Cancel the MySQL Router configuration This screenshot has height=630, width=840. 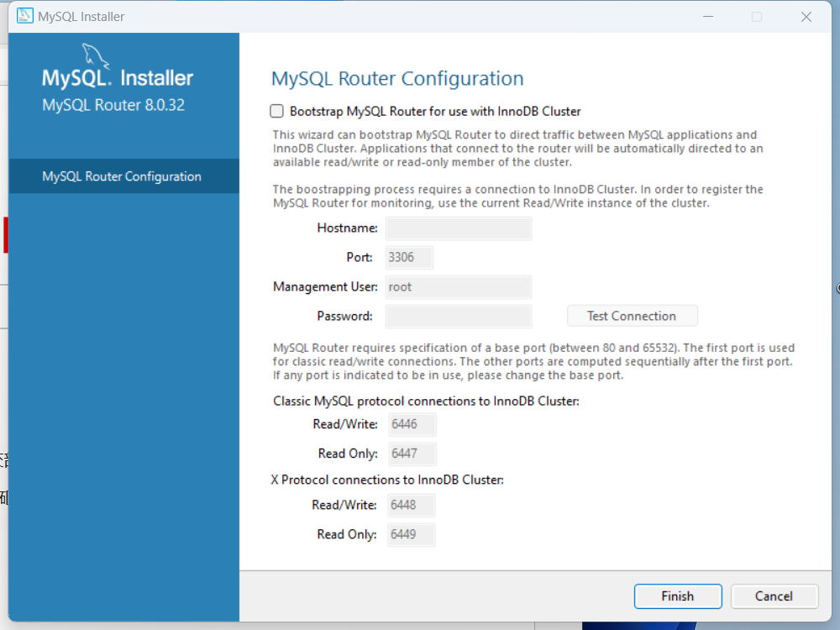tap(774, 596)
